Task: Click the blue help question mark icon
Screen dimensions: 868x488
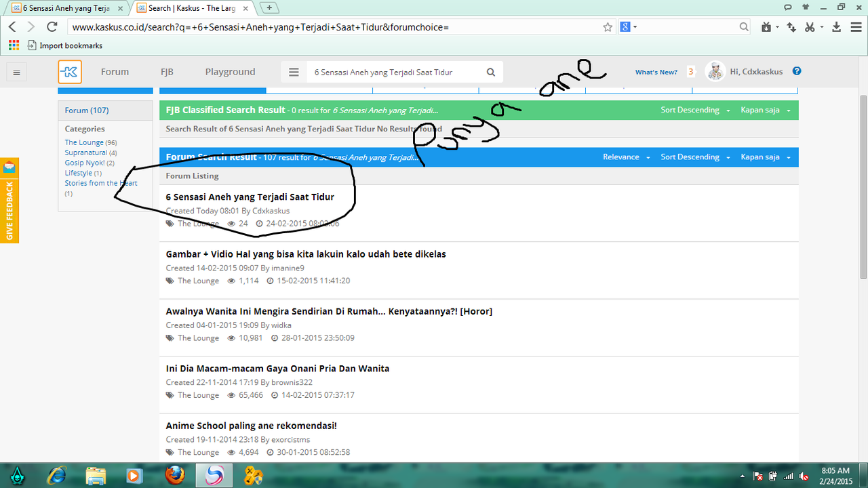Action: tap(797, 71)
